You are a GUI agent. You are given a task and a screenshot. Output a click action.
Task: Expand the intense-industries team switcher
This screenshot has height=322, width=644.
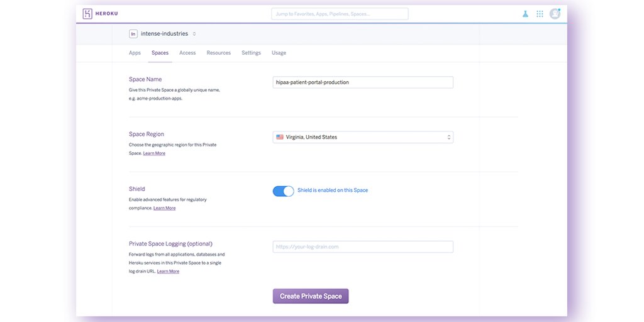tap(194, 34)
